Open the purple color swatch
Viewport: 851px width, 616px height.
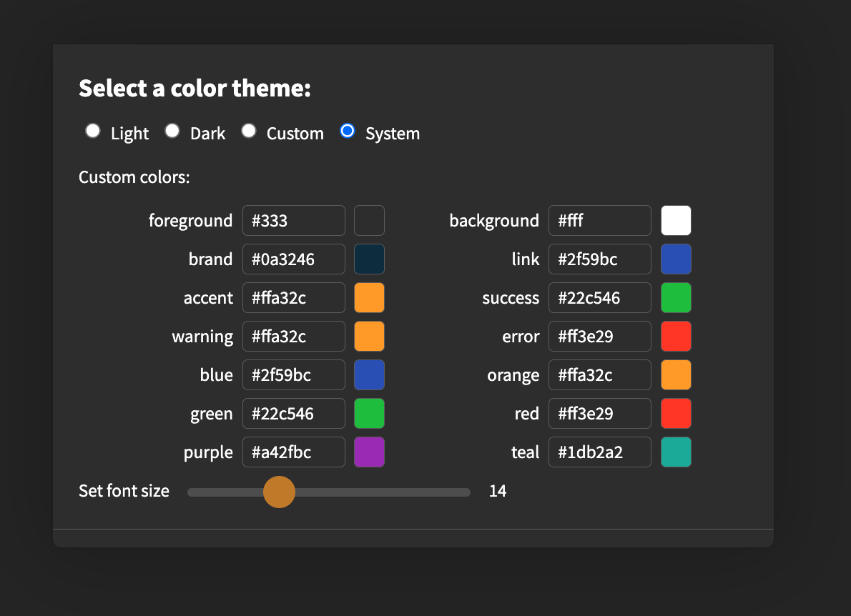[x=369, y=452]
